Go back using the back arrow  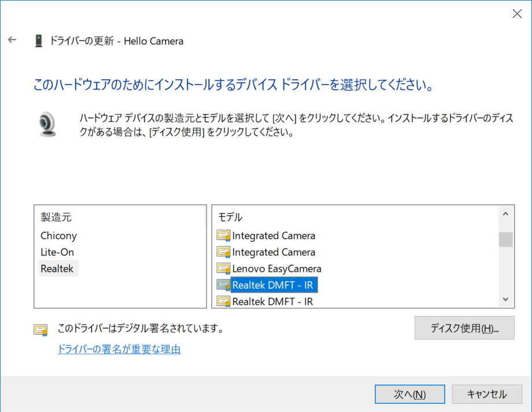[x=12, y=40]
